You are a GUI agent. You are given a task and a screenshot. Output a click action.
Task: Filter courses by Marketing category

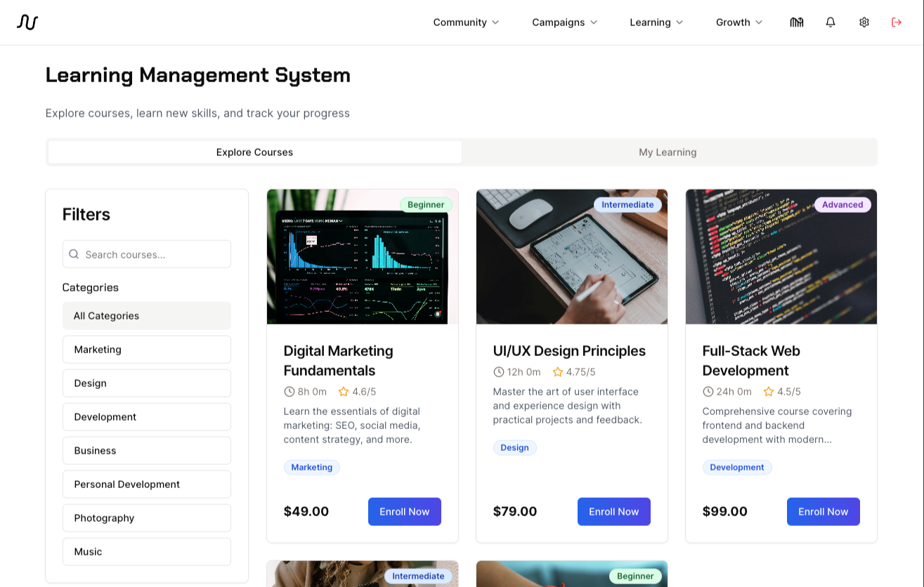(x=147, y=350)
